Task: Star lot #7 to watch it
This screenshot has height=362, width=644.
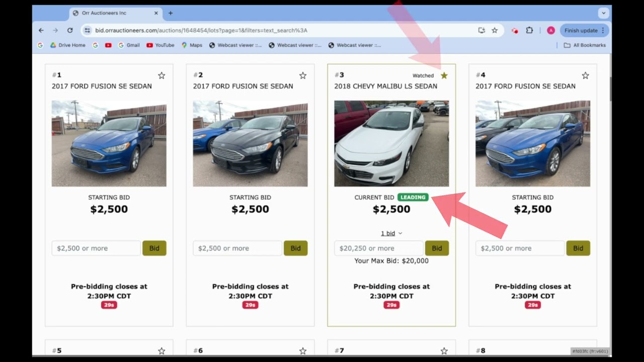Action: (444, 351)
